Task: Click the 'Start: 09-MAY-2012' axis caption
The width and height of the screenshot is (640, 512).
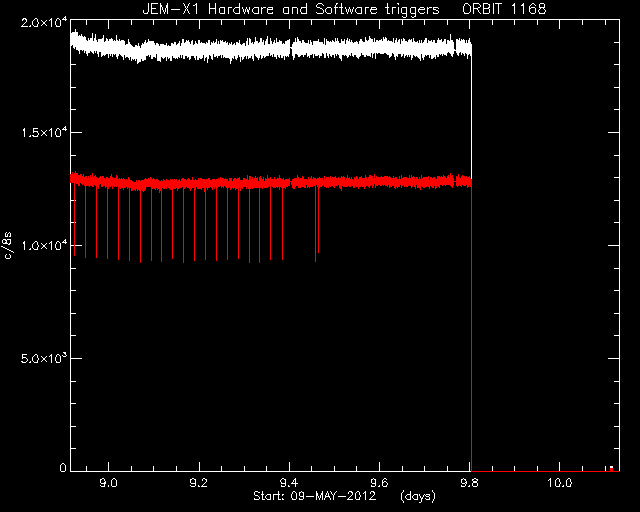Action: pyautogui.click(x=314, y=496)
